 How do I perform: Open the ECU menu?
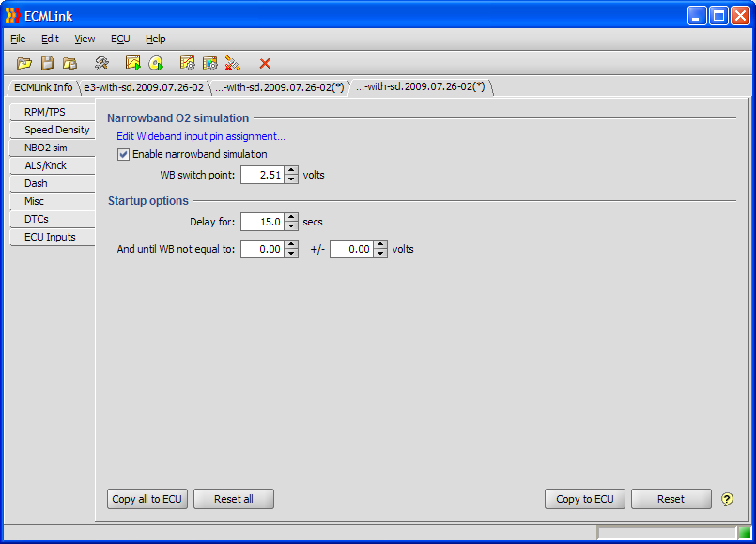120,39
